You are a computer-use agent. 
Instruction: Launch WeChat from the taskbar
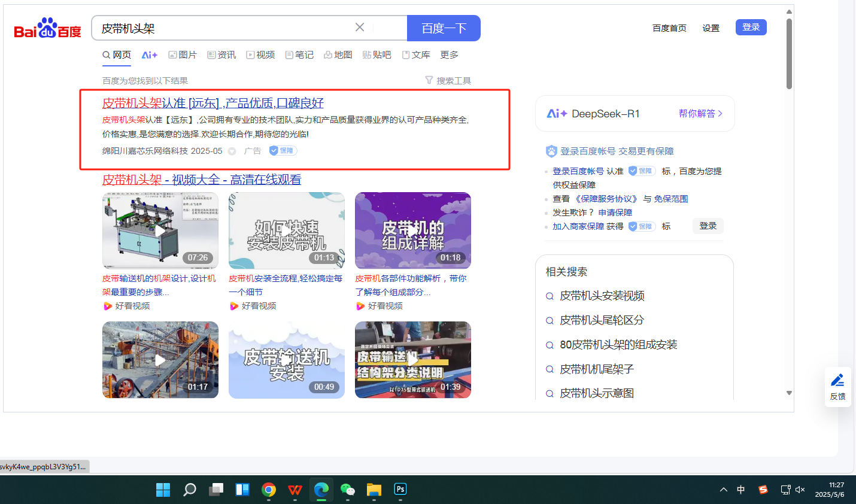tap(348, 490)
